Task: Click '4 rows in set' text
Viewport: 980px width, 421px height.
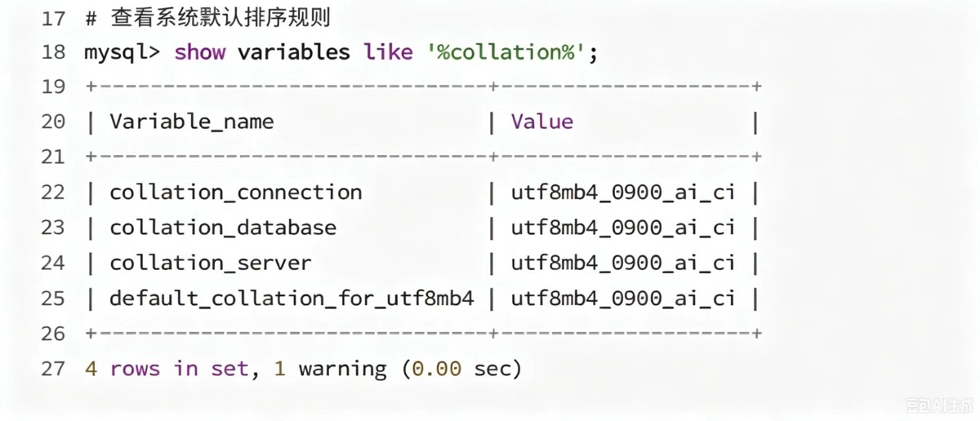Action: tap(167, 369)
